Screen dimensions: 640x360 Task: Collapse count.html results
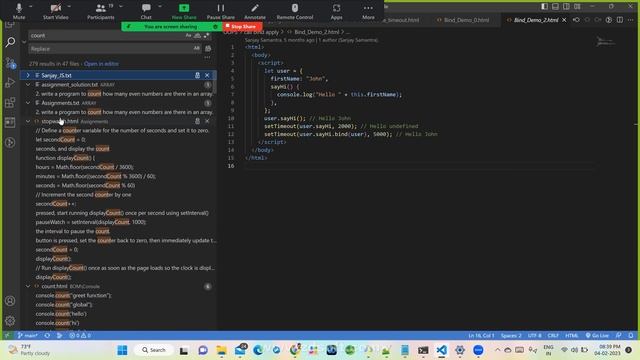pyautogui.click(x=28, y=286)
